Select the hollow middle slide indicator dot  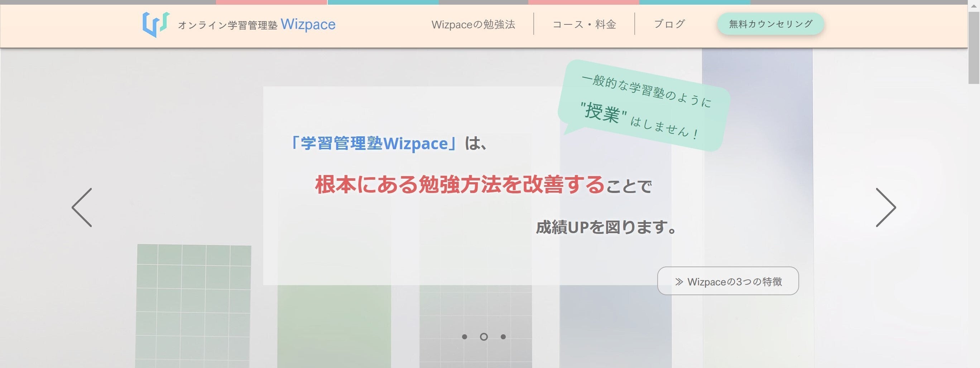click(484, 337)
